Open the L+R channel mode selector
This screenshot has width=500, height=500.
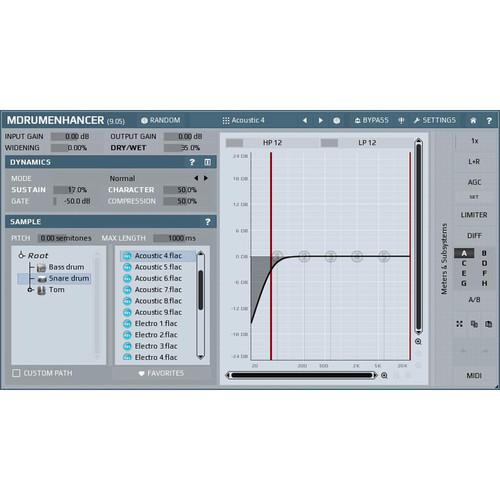474,162
